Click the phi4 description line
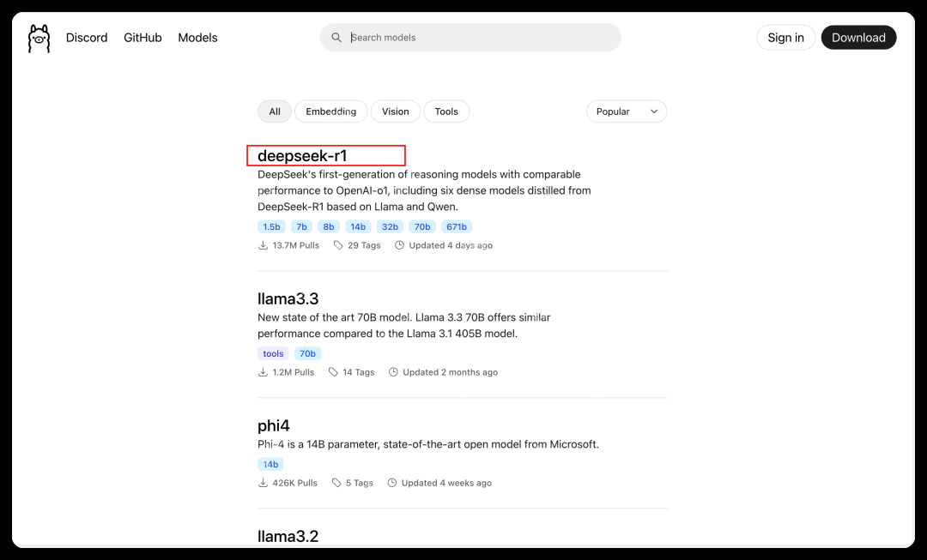Image resolution: width=927 pixels, height=560 pixels. pos(428,444)
